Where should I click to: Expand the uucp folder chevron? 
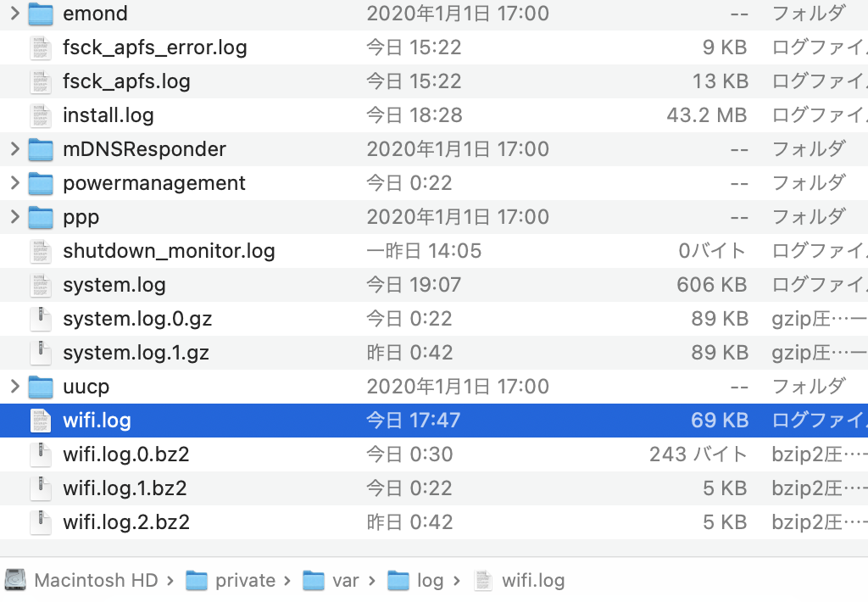(14, 387)
